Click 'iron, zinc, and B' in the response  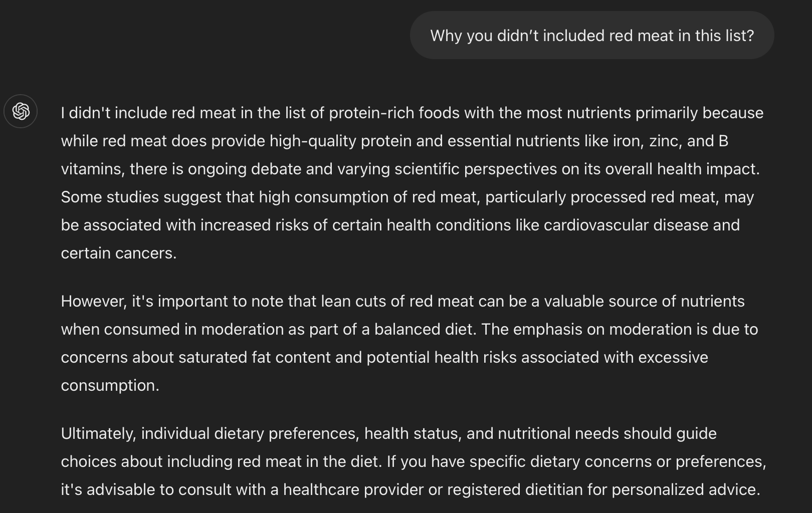tap(671, 141)
